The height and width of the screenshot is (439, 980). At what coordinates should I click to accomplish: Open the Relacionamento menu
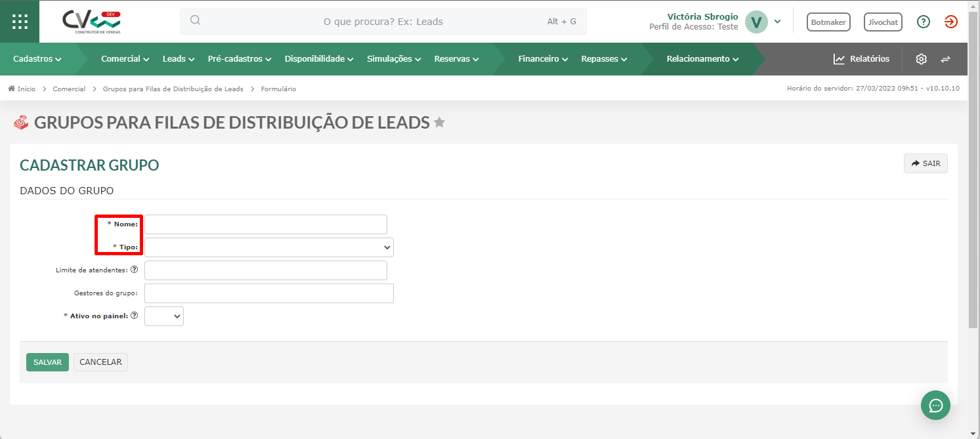(702, 59)
